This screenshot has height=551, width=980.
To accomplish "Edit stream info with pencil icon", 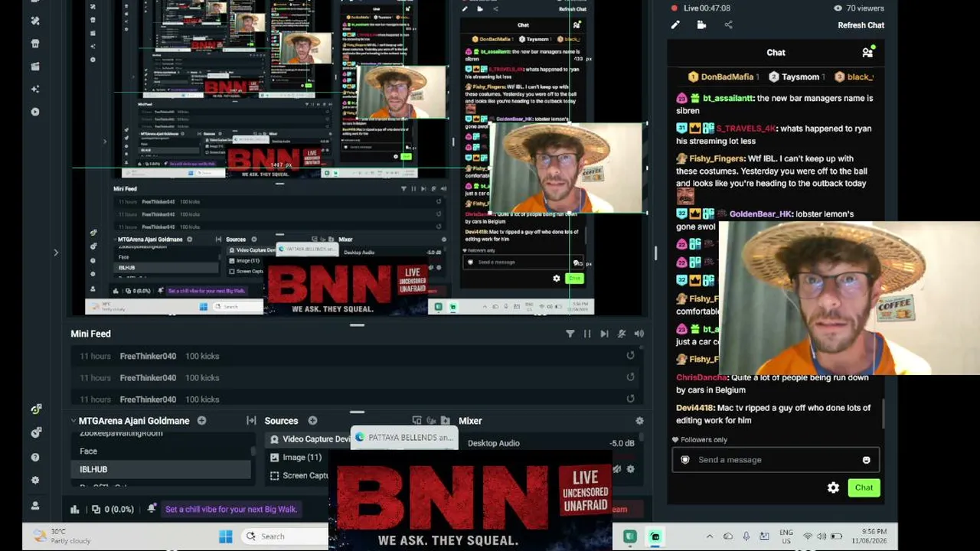I will click(x=675, y=24).
